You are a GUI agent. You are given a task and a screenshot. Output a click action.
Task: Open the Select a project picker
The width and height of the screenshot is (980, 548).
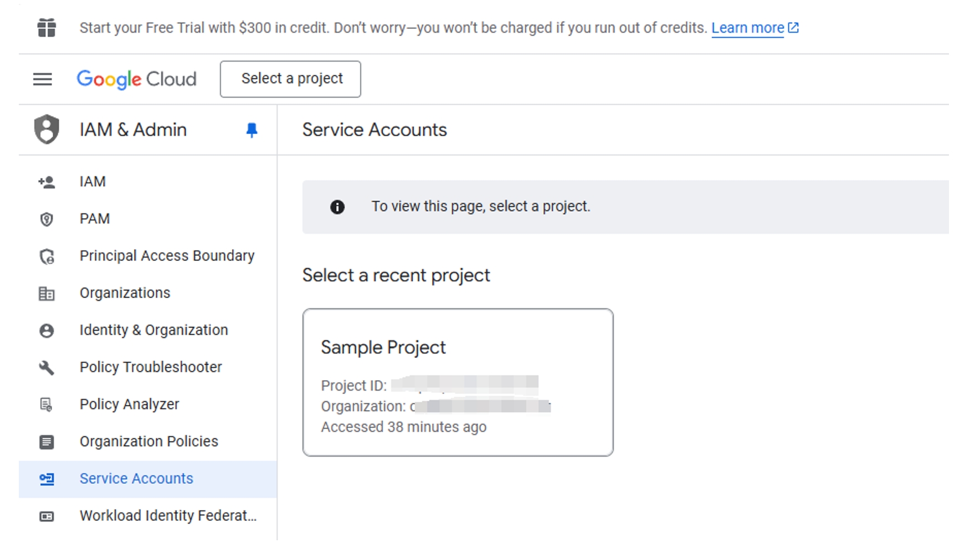290,79
